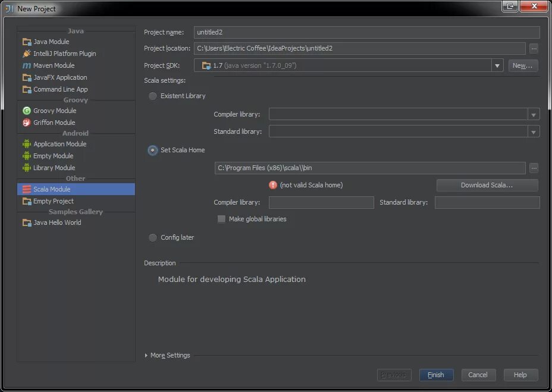
Task: Click the Scala Home Compiler library text field
Action: 321,202
